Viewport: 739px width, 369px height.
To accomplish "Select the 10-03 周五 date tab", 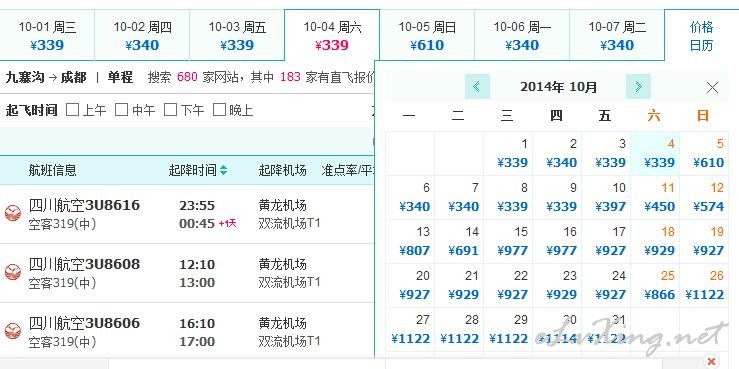I will 237,35.
